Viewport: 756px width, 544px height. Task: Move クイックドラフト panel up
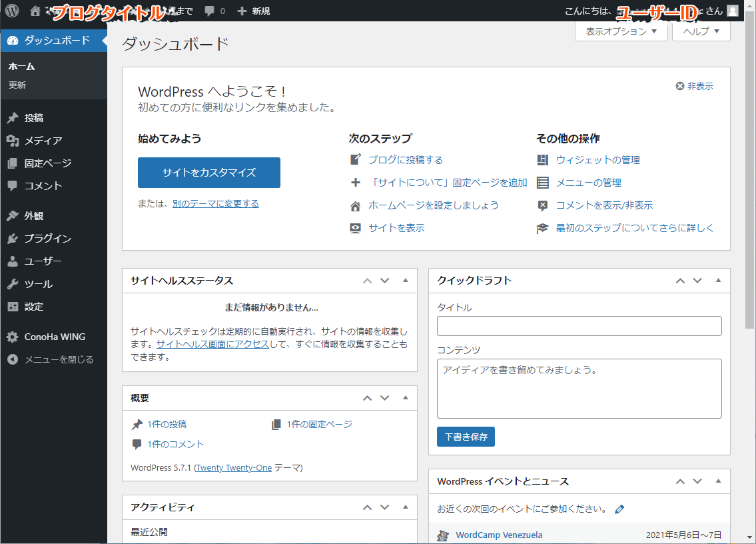[680, 281]
